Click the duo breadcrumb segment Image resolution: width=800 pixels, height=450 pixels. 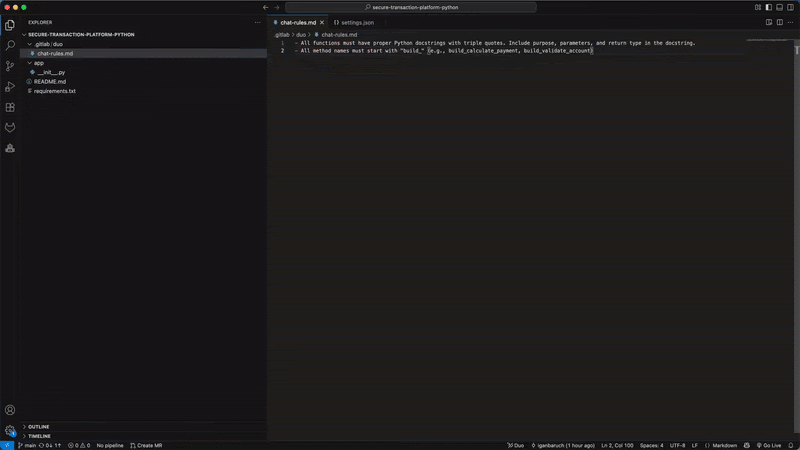tap(301, 35)
